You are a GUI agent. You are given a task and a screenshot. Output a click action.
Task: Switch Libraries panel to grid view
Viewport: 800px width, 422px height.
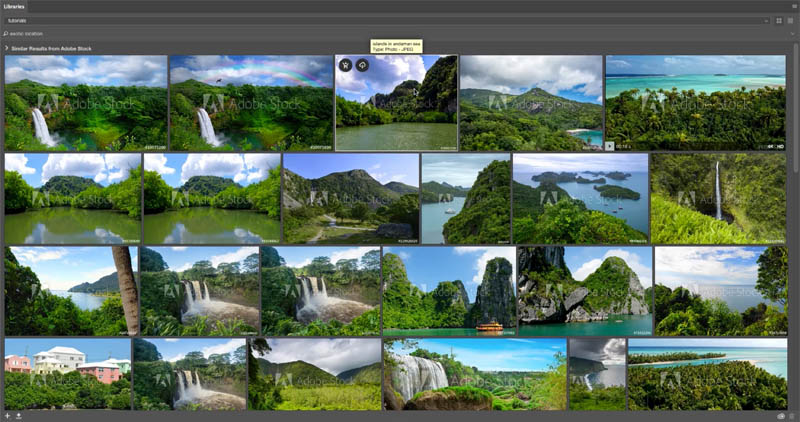779,21
